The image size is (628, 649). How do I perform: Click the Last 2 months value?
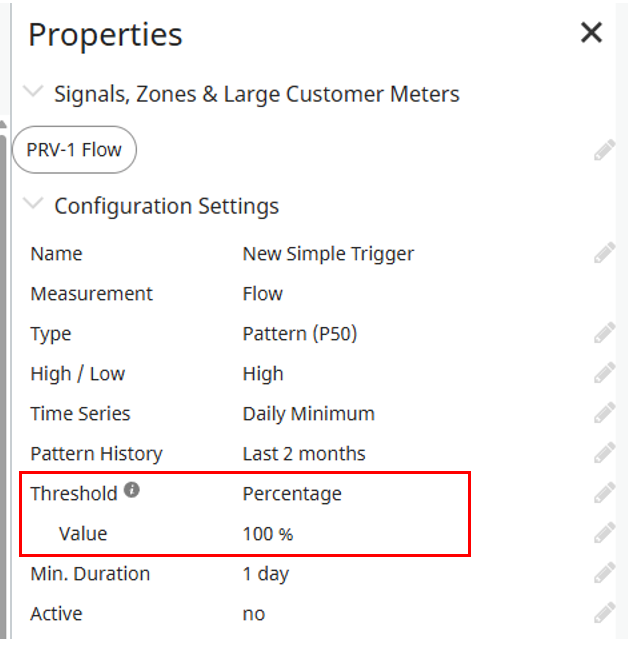tap(304, 454)
